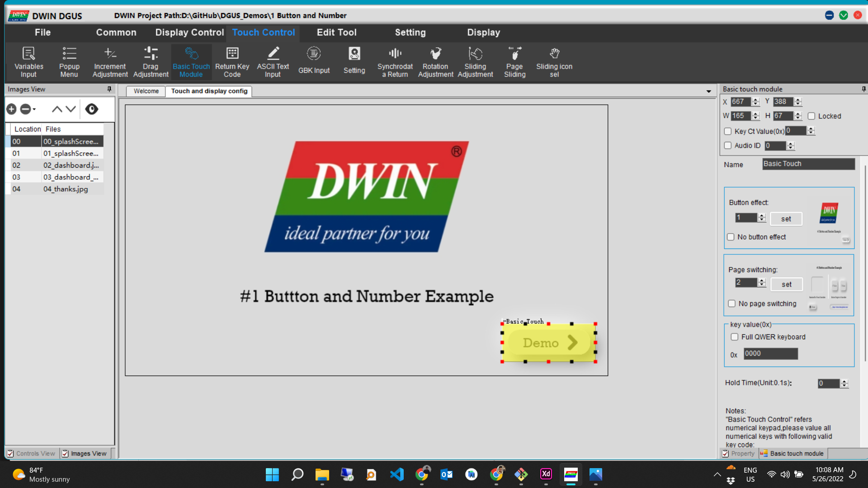This screenshot has width=868, height=488.
Task: Select the Variables Input tool
Action: [28, 61]
